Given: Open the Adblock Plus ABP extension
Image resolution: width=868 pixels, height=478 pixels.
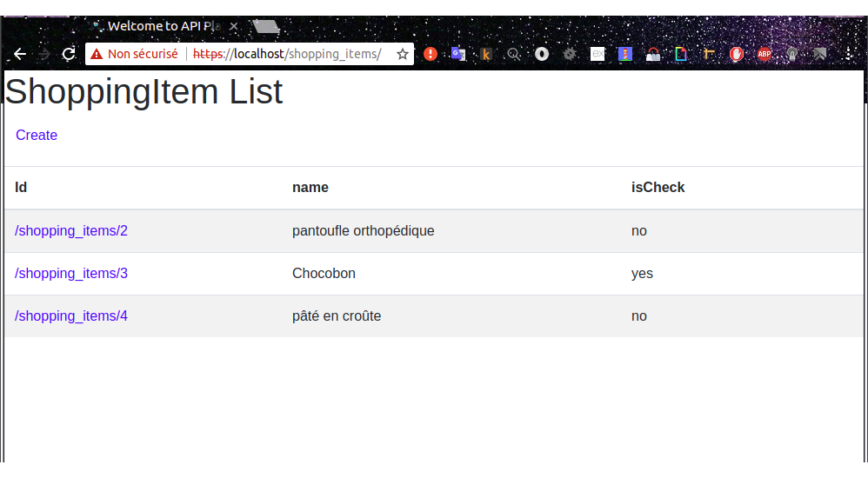Looking at the screenshot, I should click(x=765, y=54).
